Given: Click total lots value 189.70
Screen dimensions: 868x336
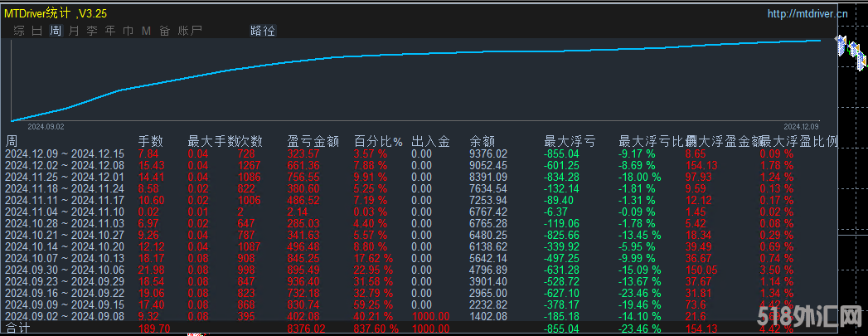Looking at the screenshot, I should (154, 329).
